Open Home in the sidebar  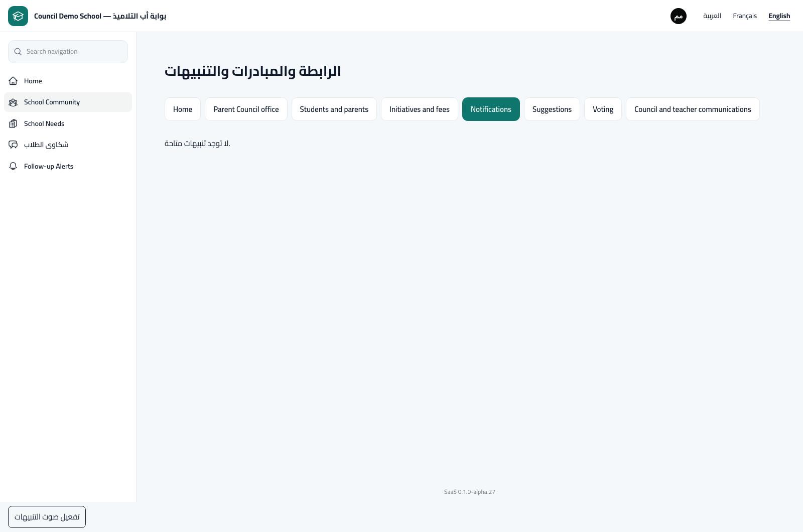pos(68,81)
